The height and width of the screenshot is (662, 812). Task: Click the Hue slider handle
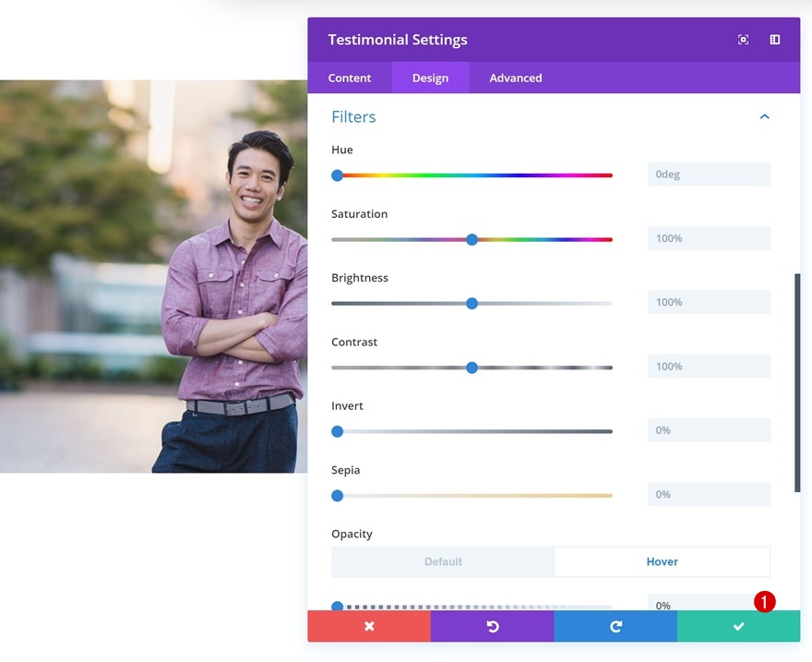point(337,175)
